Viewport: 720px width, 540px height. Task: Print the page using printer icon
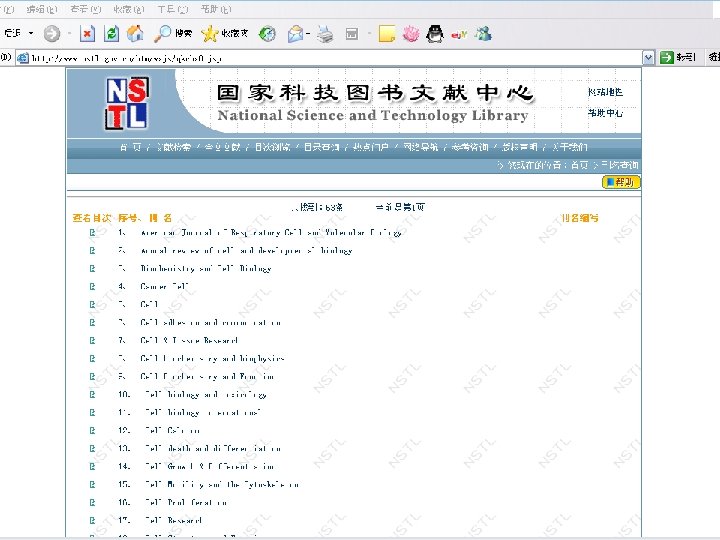pyautogui.click(x=325, y=34)
